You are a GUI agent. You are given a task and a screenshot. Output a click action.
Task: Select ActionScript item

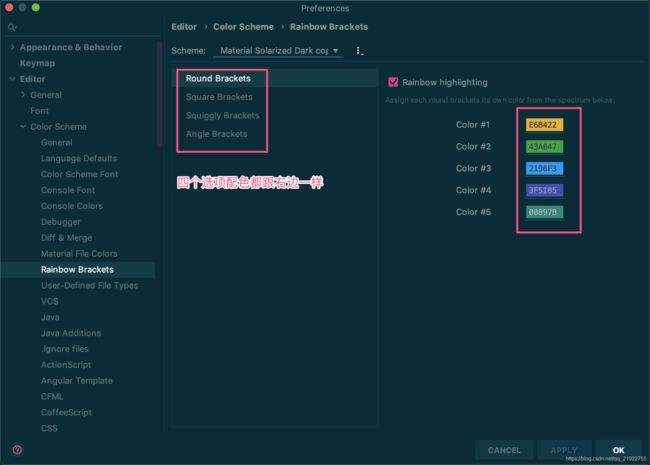pos(66,365)
